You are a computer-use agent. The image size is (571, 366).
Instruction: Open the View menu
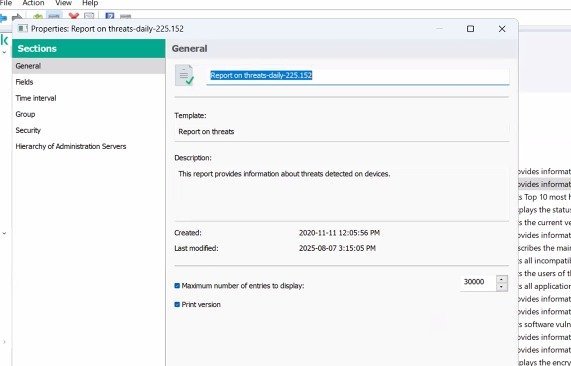pyautogui.click(x=63, y=3)
